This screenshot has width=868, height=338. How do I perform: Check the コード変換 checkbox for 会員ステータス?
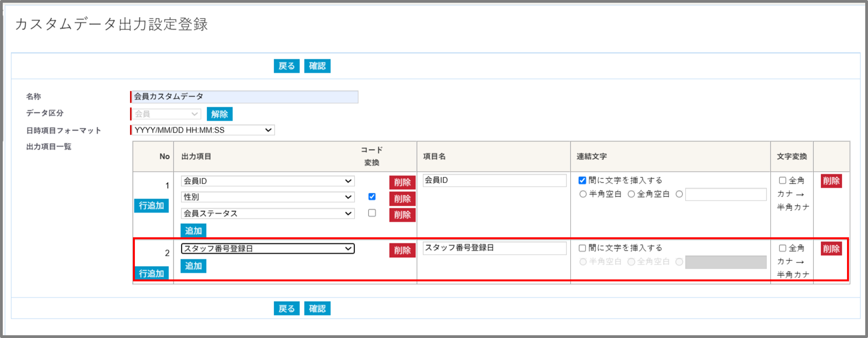click(372, 213)
